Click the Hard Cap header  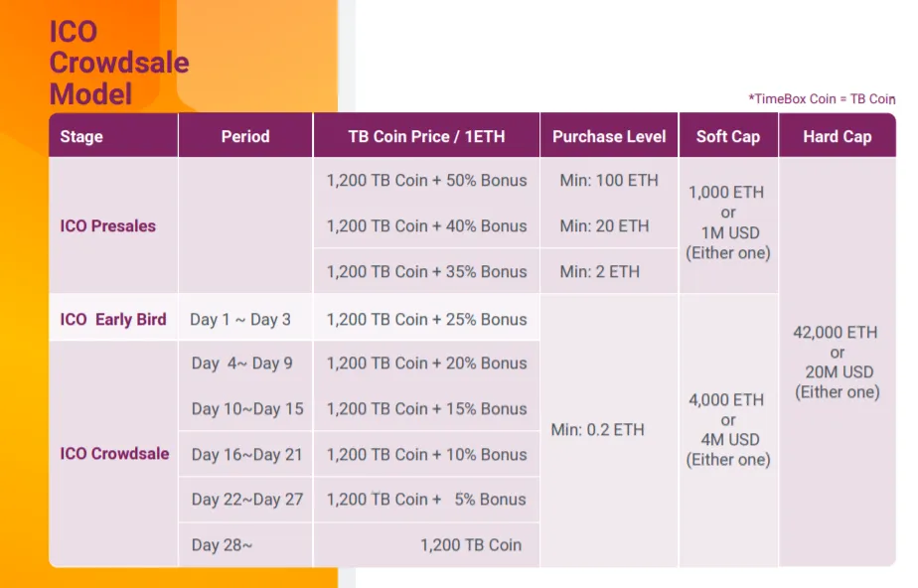(x=838, y=136)
